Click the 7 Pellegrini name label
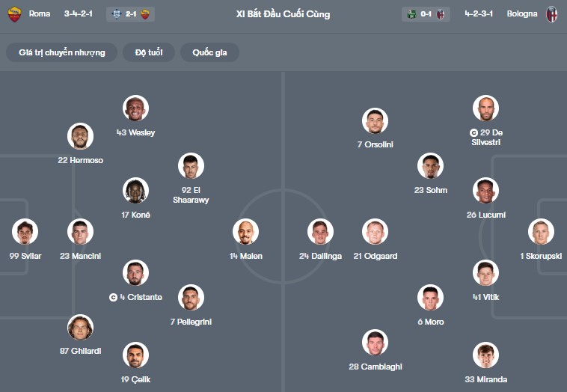This screenshot has width=567, height=392. [191, 322]
